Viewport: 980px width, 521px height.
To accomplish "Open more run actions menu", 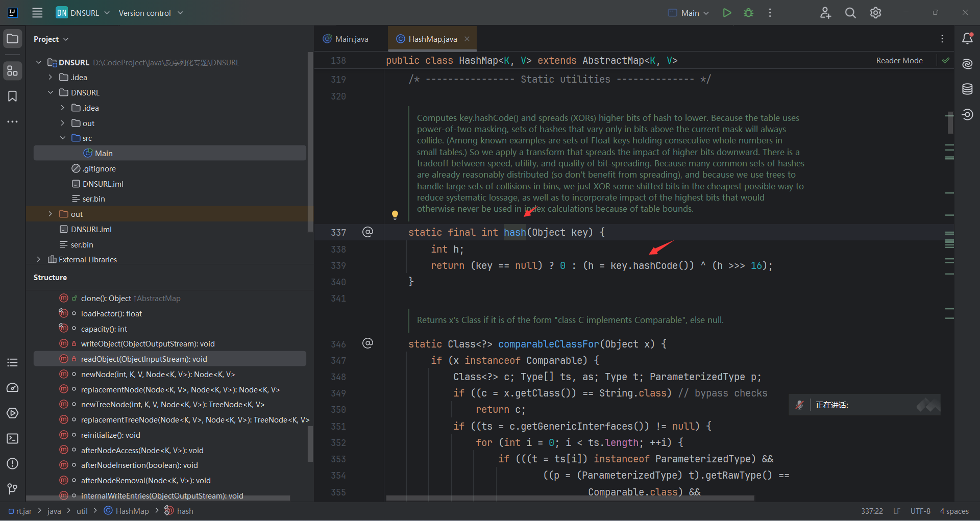I will tap(770, 13).
